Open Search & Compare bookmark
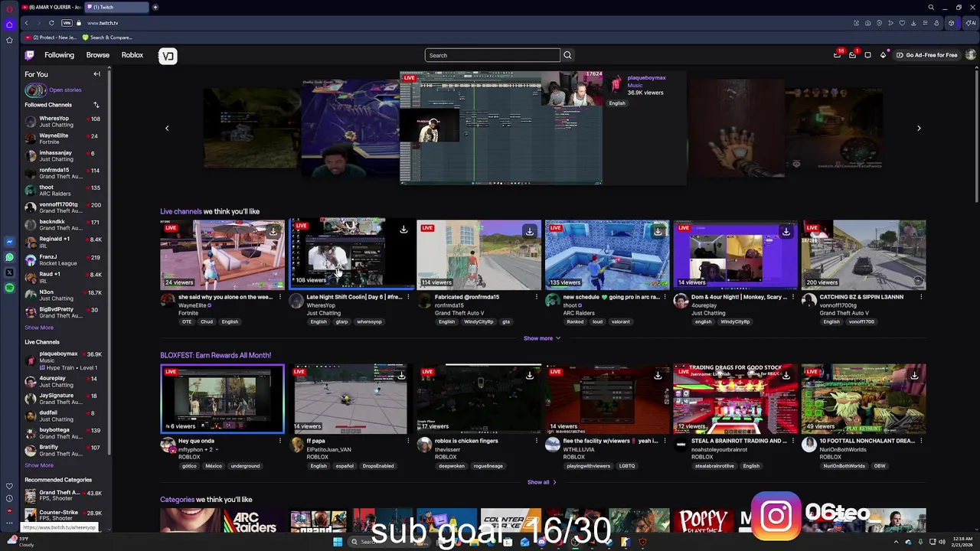 pos(107,37)
